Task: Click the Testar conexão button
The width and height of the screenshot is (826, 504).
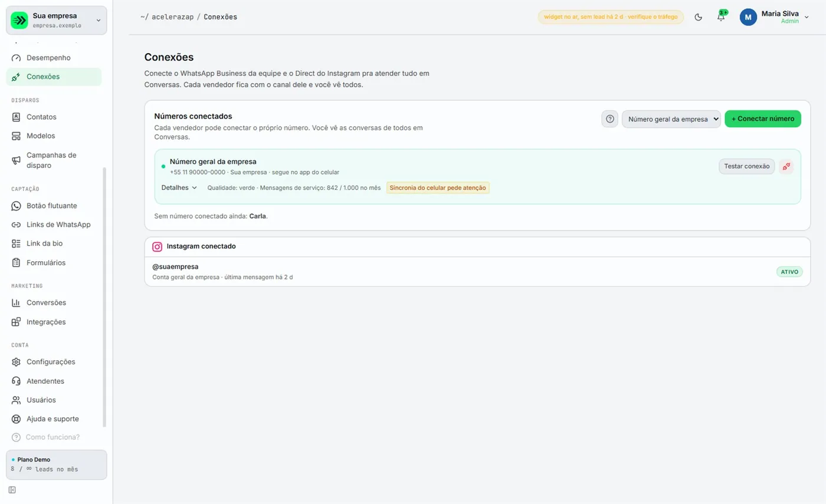Action: point(746,166)
